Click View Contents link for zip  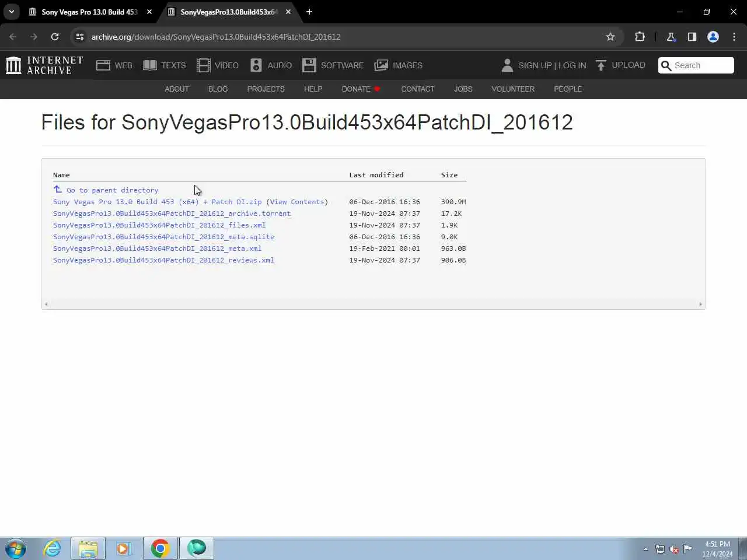297,202
